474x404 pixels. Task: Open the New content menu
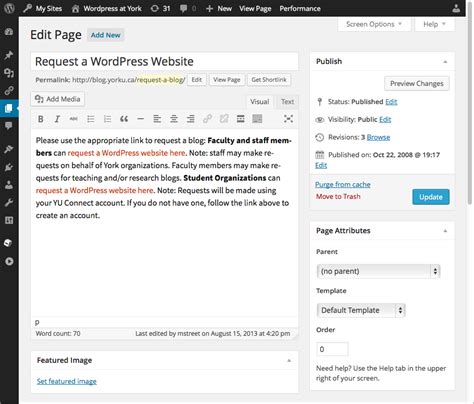point(219,8)
